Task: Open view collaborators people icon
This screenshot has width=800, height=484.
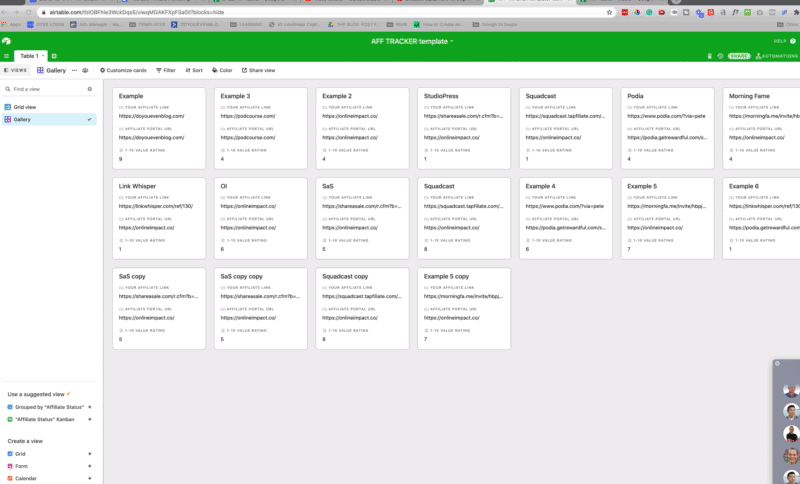Action: tap(85, 70)
